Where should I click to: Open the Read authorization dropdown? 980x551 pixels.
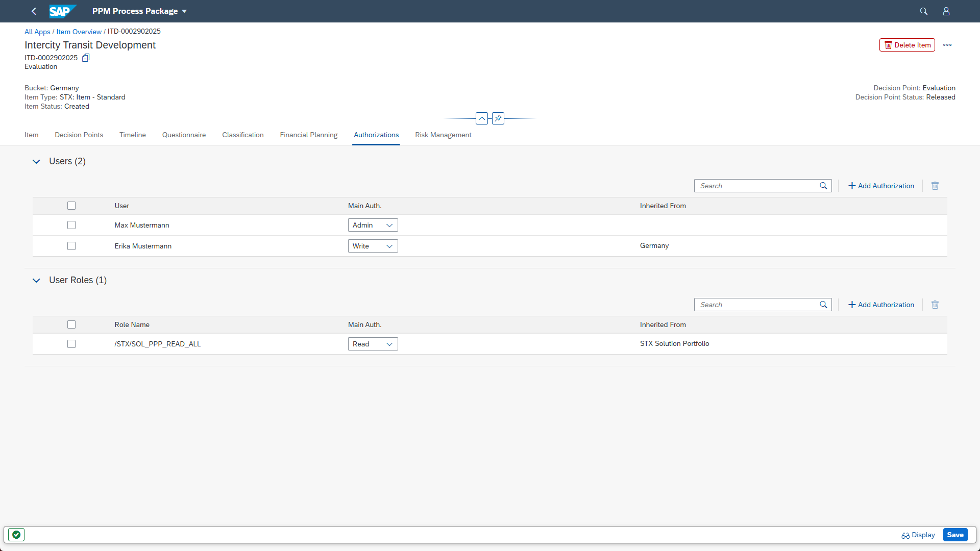tap(373, 344)
